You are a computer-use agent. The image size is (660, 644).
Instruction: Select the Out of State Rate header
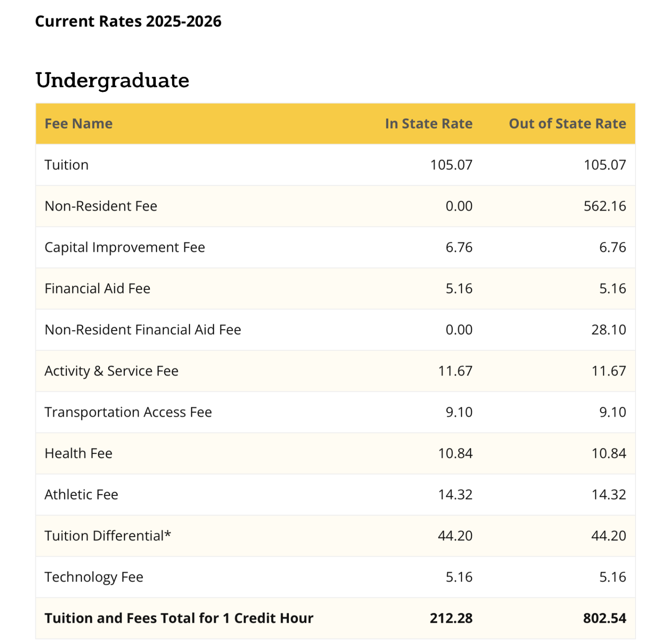[568, 124]
